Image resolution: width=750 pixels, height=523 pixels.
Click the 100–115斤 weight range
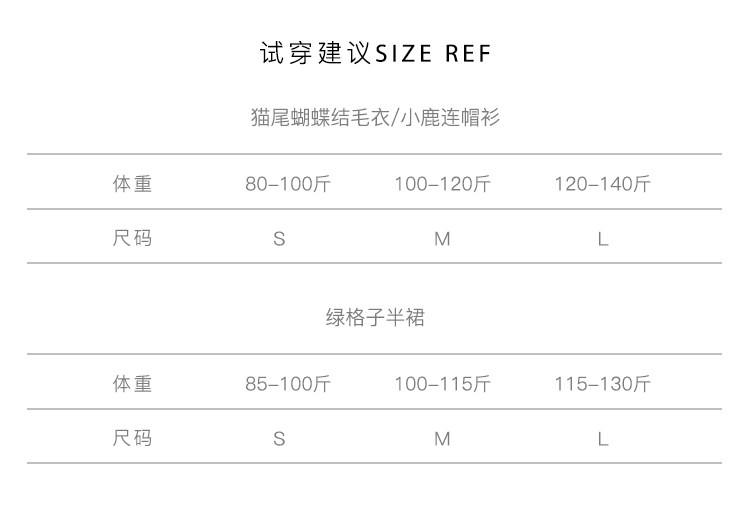[x=442, y=384]
